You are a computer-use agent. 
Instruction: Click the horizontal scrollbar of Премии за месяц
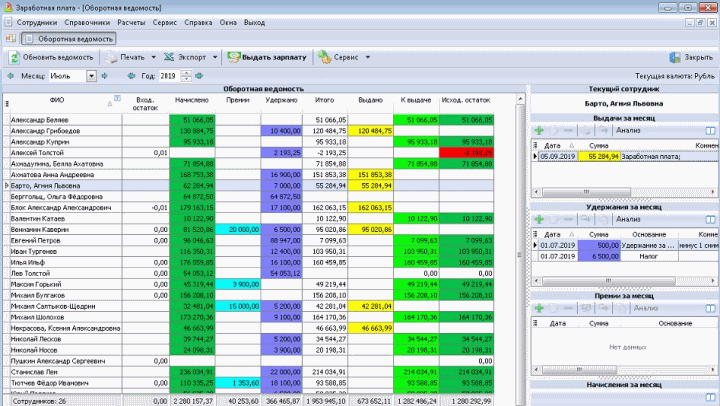coord(624,369)
